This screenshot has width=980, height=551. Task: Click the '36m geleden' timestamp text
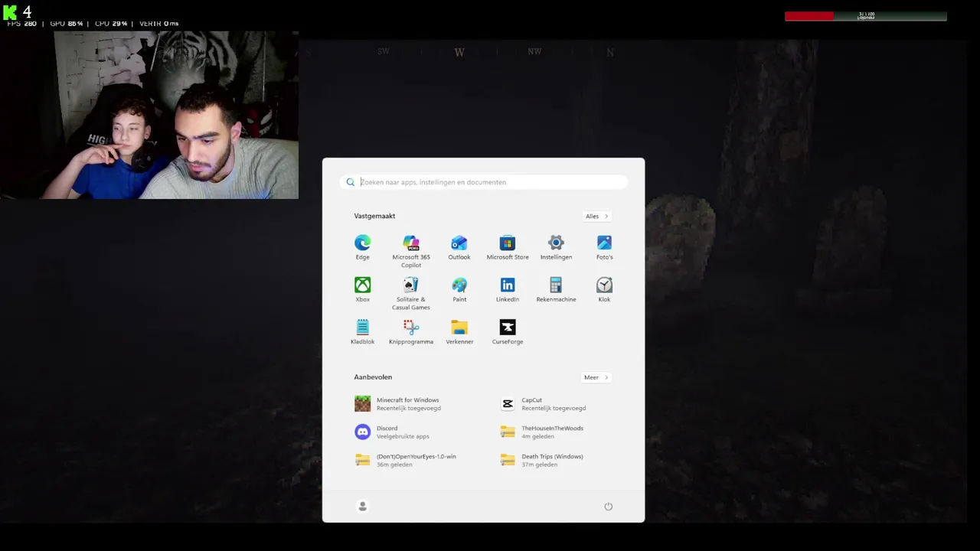tap(394, 465)
